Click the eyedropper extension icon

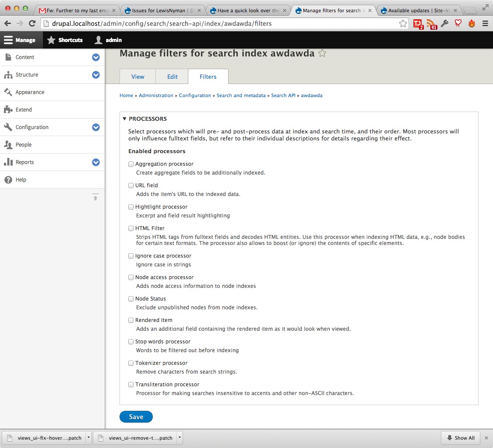tap(444, 24)
